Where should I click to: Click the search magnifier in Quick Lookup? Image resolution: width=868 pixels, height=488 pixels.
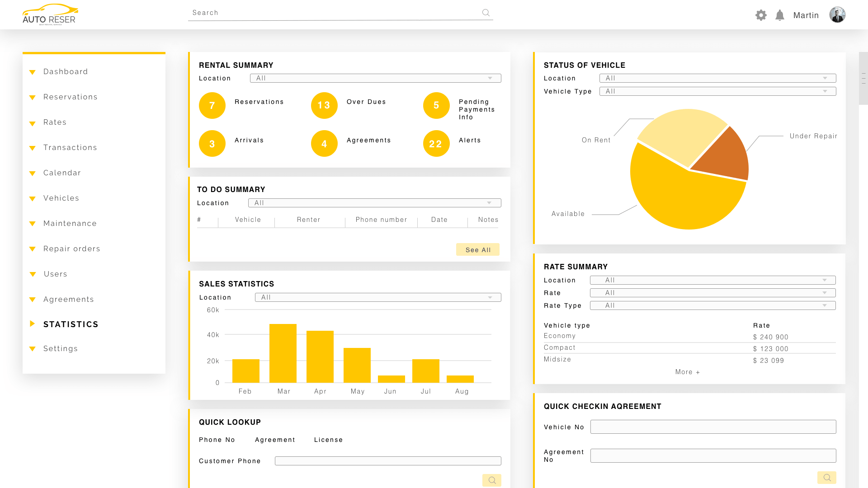(x=492, y=480)
